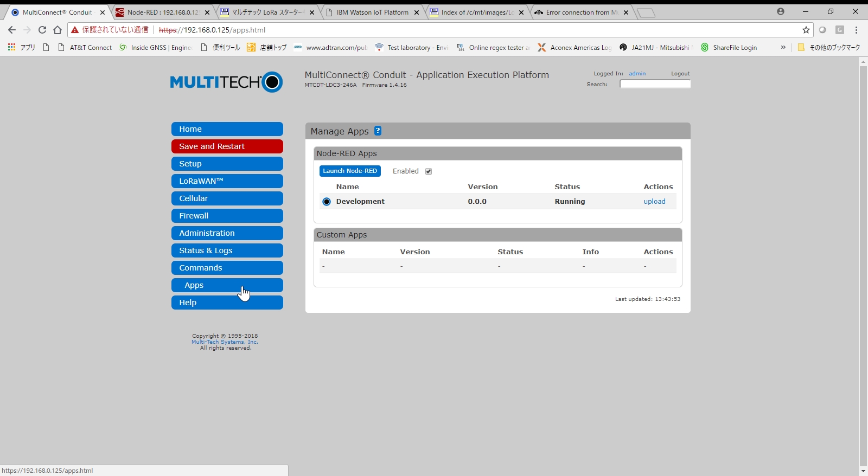Click the 0.0.0 version value

[477, 201]
